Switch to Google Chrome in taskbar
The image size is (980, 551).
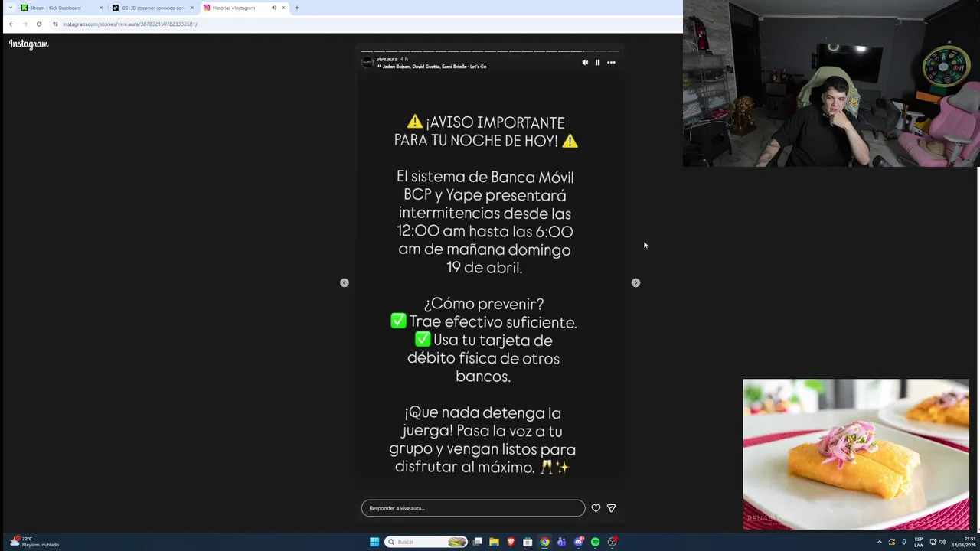544,542
